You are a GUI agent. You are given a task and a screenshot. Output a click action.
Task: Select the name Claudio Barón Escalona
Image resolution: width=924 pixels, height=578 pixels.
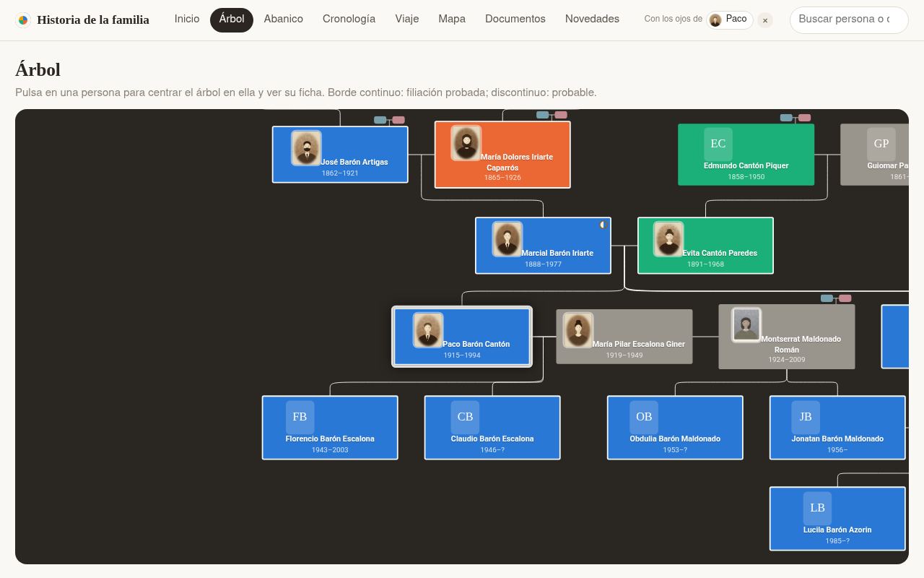[492, 439]
